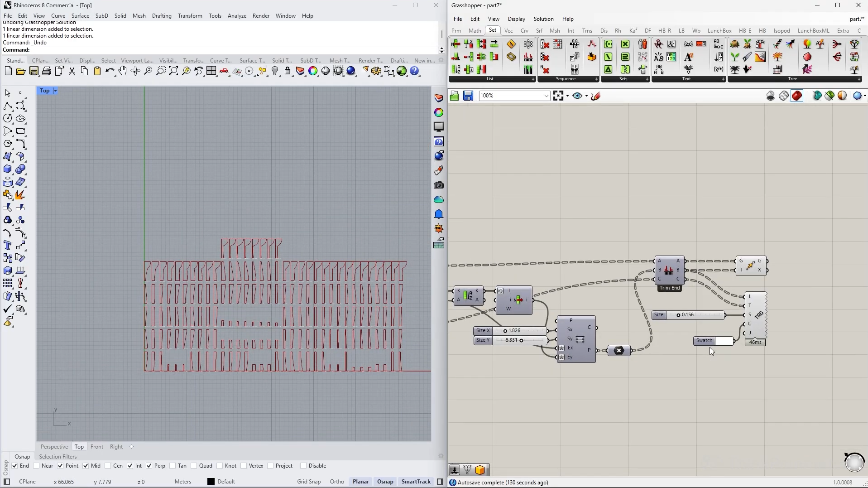Select the Pan hand tool

122,71
